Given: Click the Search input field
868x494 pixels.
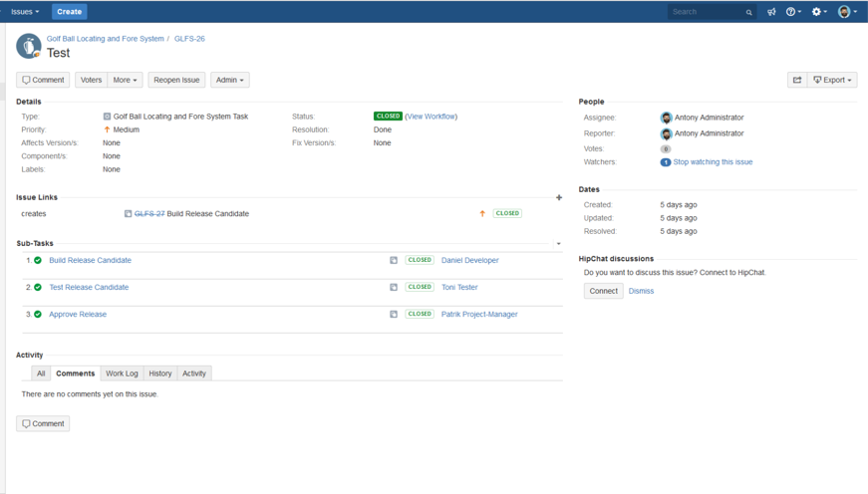Looking at the screenshot, I should [707, 12].
